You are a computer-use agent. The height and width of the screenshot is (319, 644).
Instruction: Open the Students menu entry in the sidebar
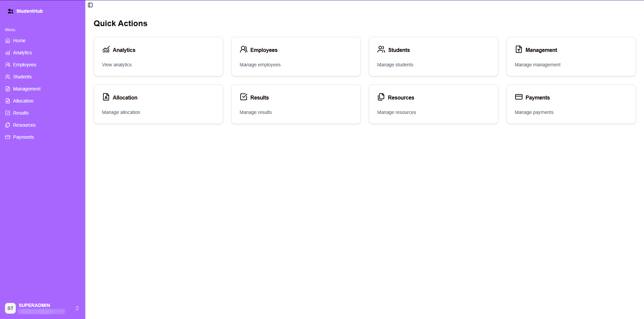(22, 77)
